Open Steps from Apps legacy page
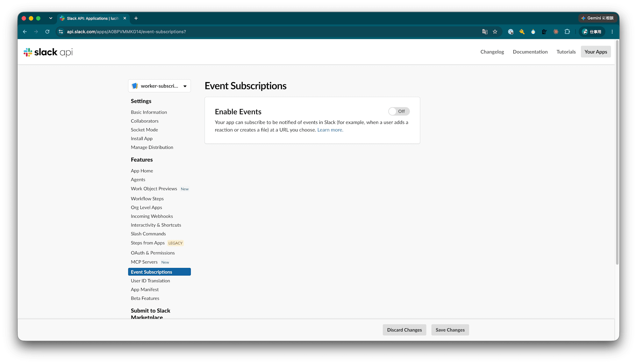This screenshot has height=364, width=637. (148, 243)
